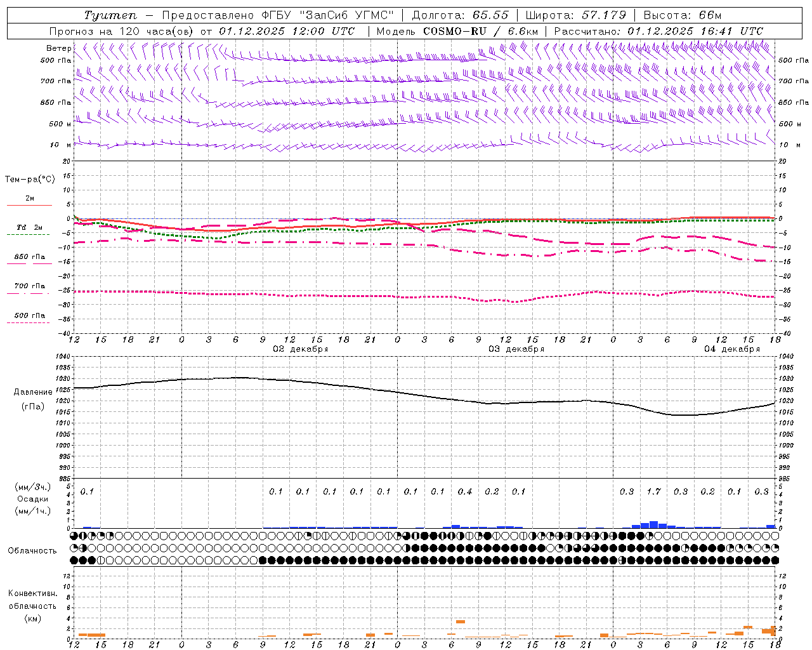Viewport: 812px width, 650px height.
Task: Click the "03 декабря" date label
Action: [516, 349]
